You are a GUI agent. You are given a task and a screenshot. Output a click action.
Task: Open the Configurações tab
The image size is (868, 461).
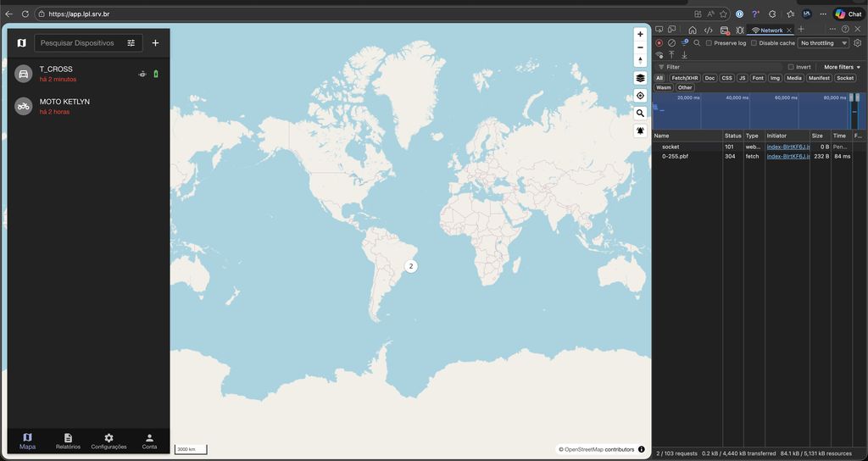pyautogui.click(x=108, y=441)
